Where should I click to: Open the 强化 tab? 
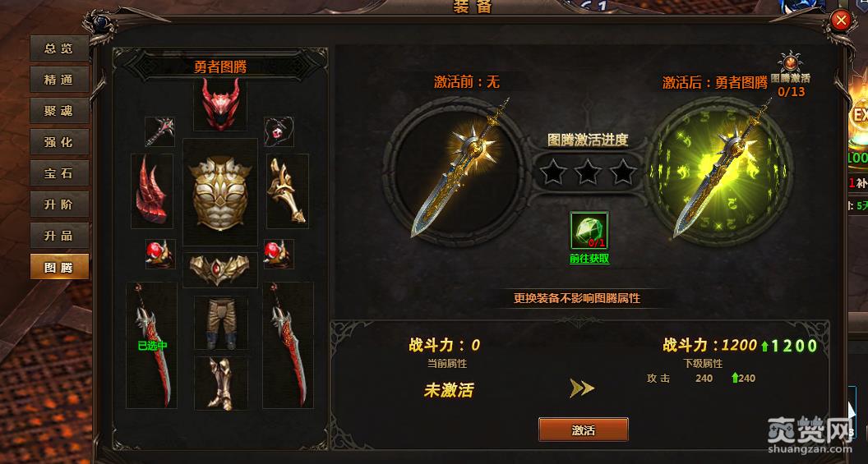pyautogui.click(x=59, y=142)
